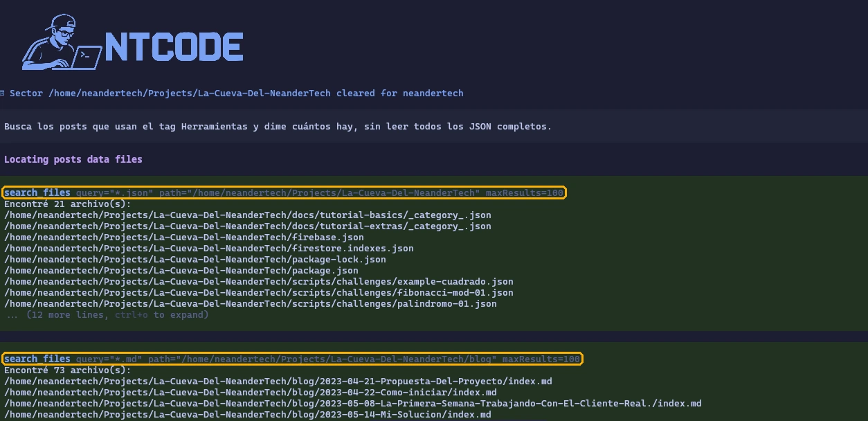The image size is (868, 421).
Task: Select the 'Sector ... cleared for neandertech' line
Action: pyautogui.click(x=237, y=93)
